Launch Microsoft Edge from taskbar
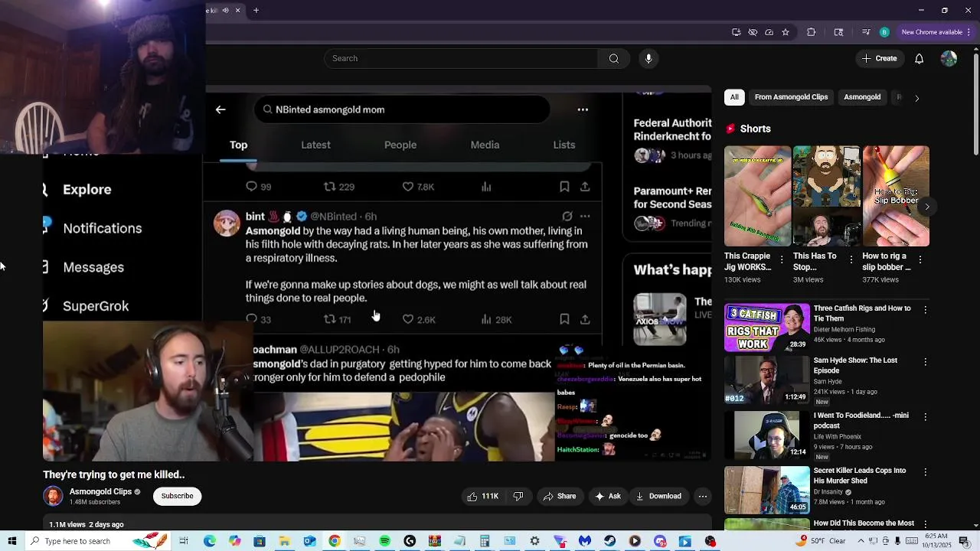The height and width of the screenshot is (551, 980). [x=210, y=541]
